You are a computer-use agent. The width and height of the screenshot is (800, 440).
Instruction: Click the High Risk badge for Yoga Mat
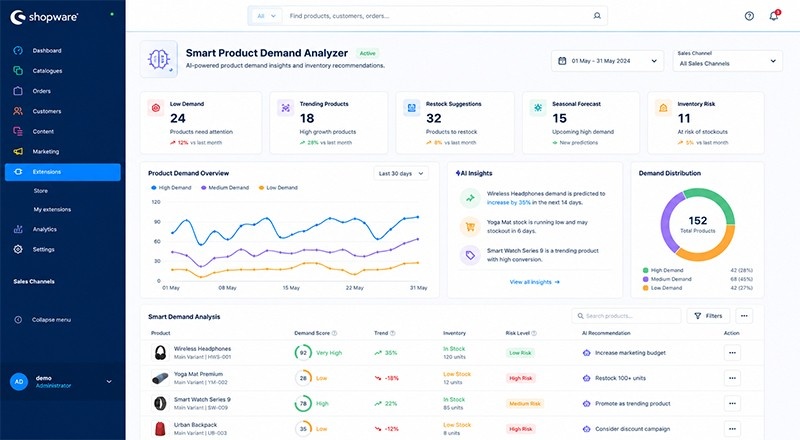(520, 378)
